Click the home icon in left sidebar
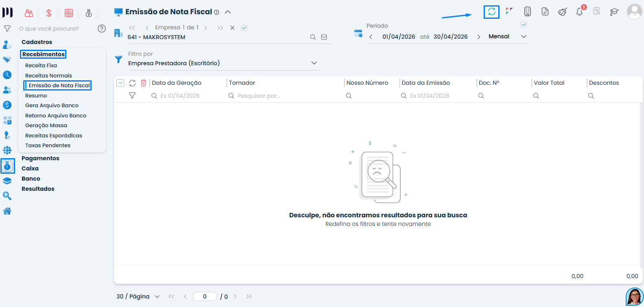Screen dimensions: 644x307 coord(7,211)
